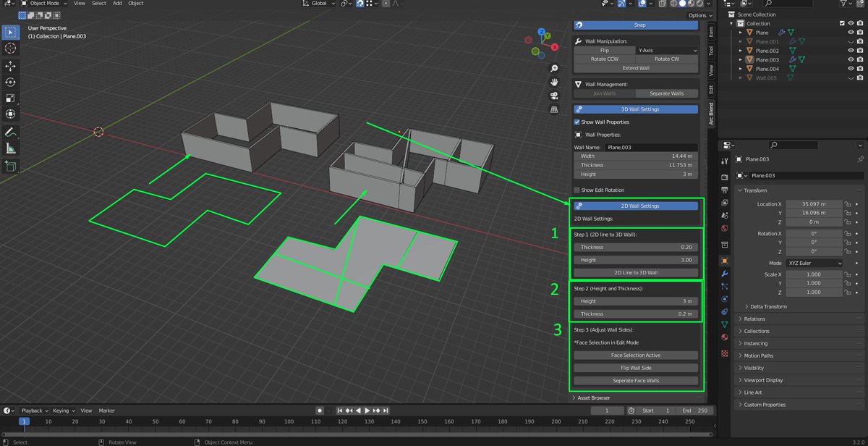Viewport: 868px width, 446px height.
Task: Switch to the Tool sidebar tab
Action: [x=711, y=51]
